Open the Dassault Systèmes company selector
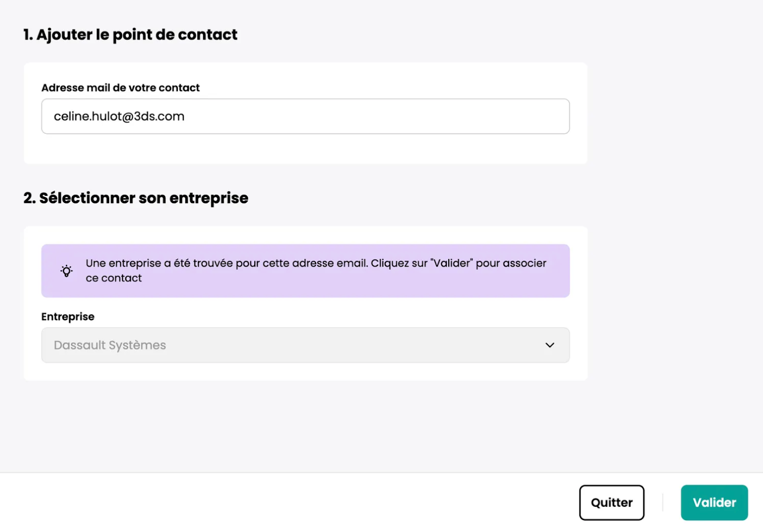 click(305, 345)
